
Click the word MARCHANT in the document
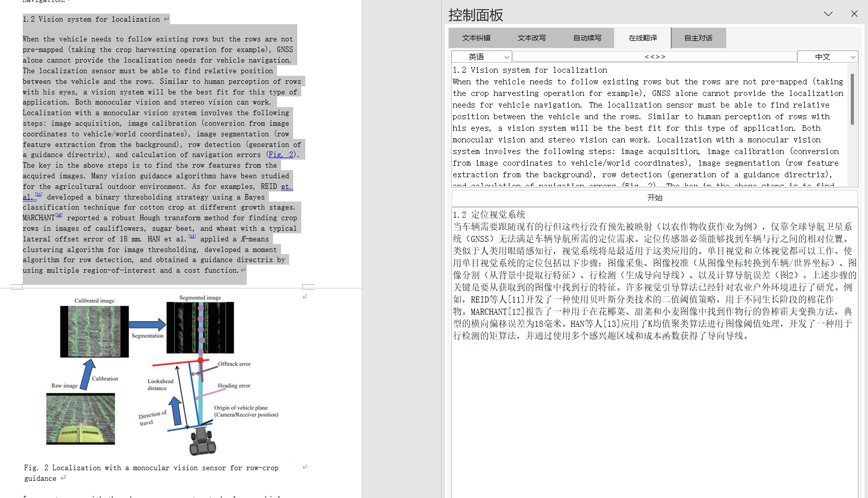(39, 218)
